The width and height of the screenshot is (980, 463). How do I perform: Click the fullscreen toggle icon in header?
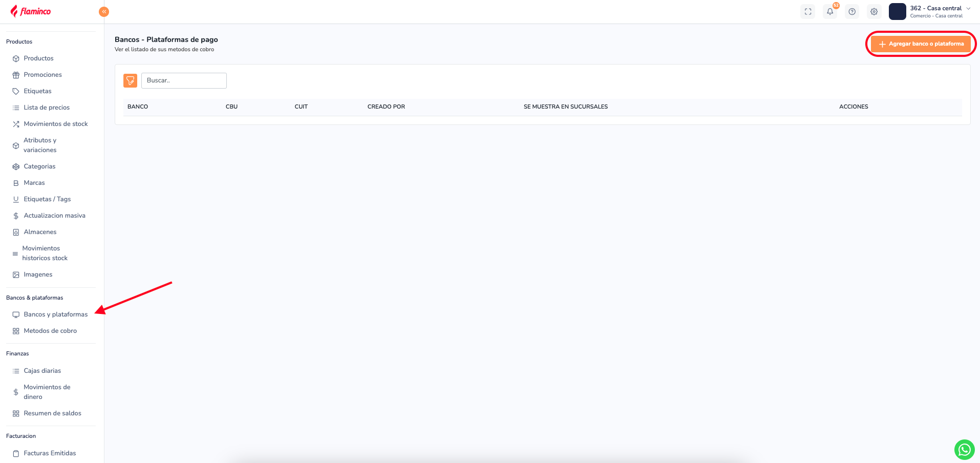808,12
